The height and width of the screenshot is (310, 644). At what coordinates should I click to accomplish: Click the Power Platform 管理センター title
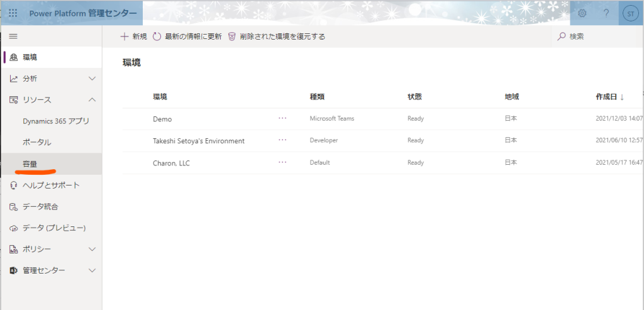coord(83,13)
